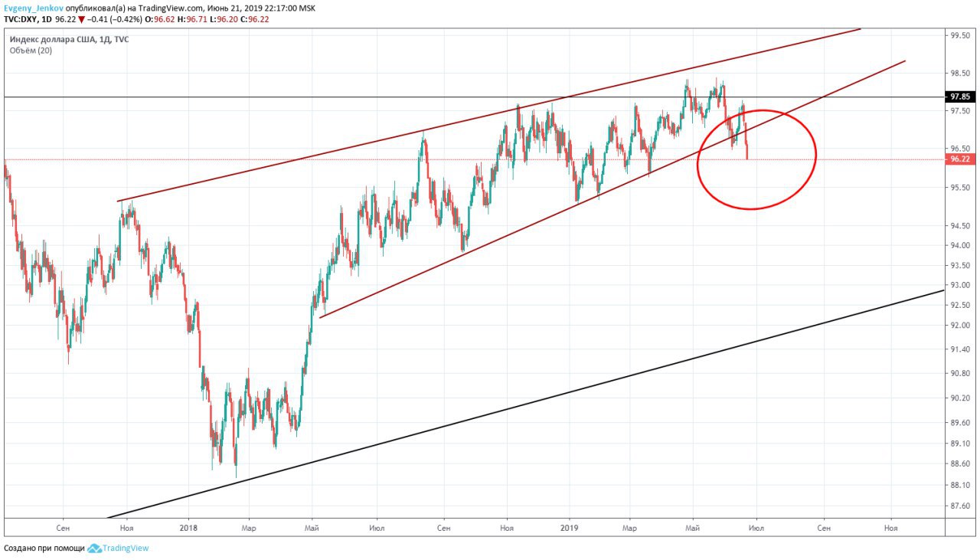Click the 92.50 price axis value
Image resolution: width=980 pixels, height=560 pixels.
(961, 306)
